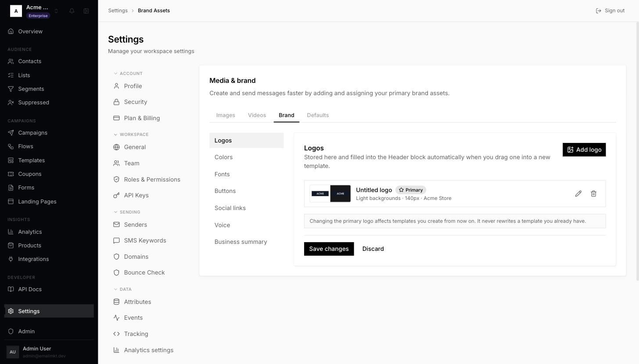Open Business summary brand section
Viewport: 639px width, 364px height.
click(x=247, y=242)
